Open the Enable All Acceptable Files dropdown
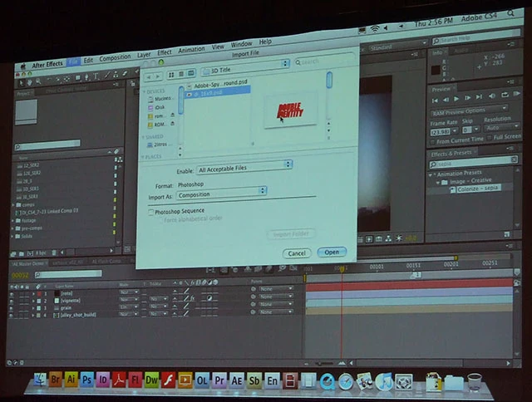532x402 pixels. [244, 167]
